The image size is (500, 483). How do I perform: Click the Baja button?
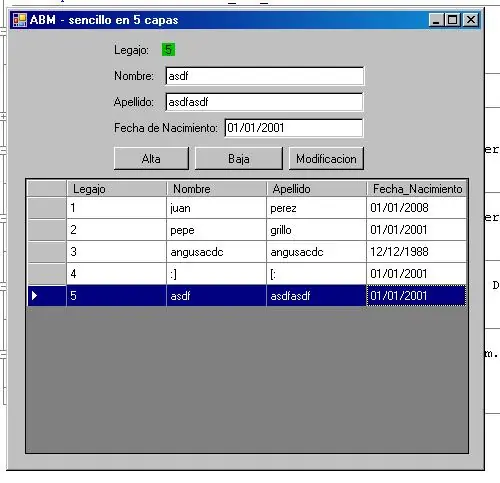click(x=239, y=159)
